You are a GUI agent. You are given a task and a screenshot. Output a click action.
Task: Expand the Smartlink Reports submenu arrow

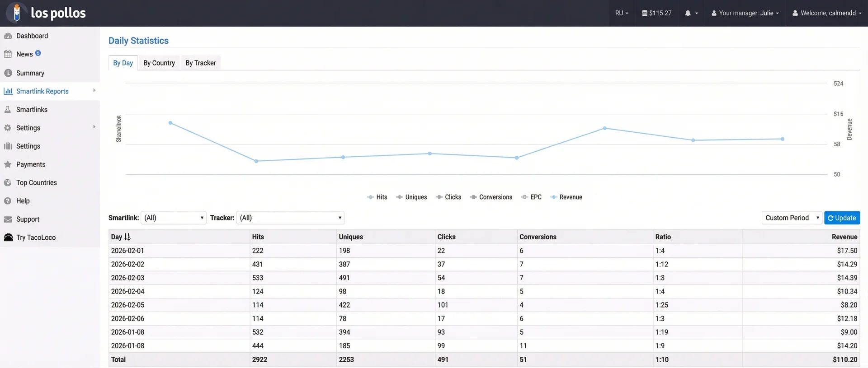(x=94, y=90)
